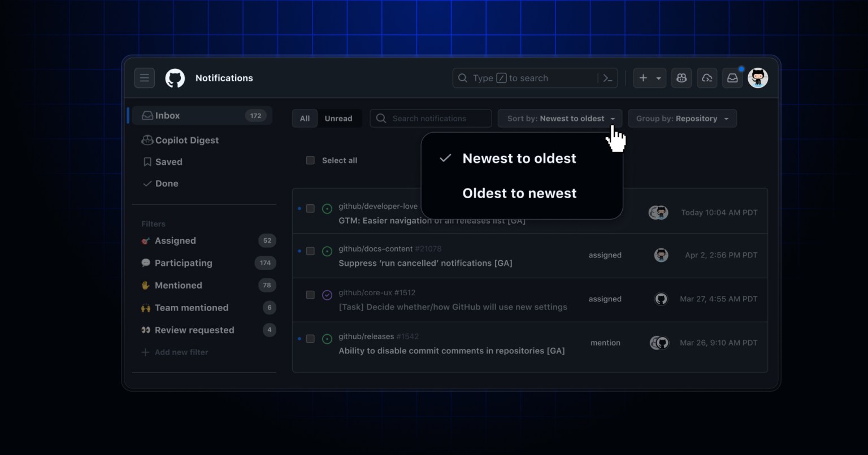Open the Copilot icon in the header
868x455 pixels.
pos(681,78)
